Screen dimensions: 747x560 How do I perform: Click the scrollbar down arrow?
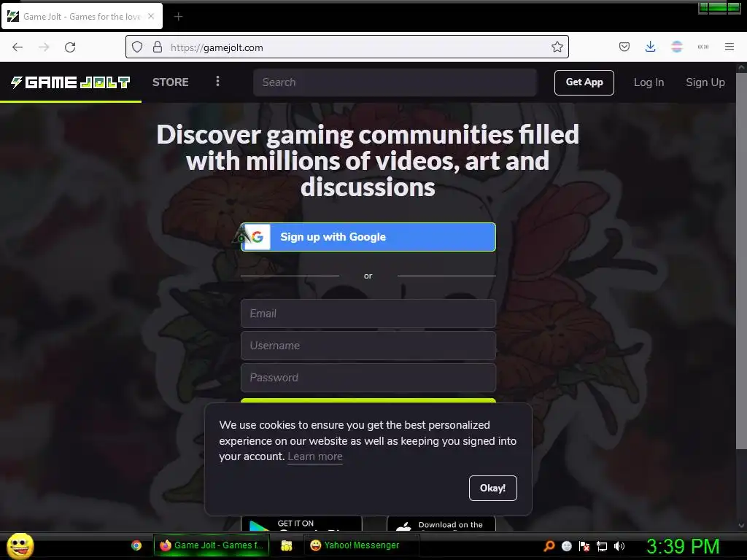click(741, 526)
